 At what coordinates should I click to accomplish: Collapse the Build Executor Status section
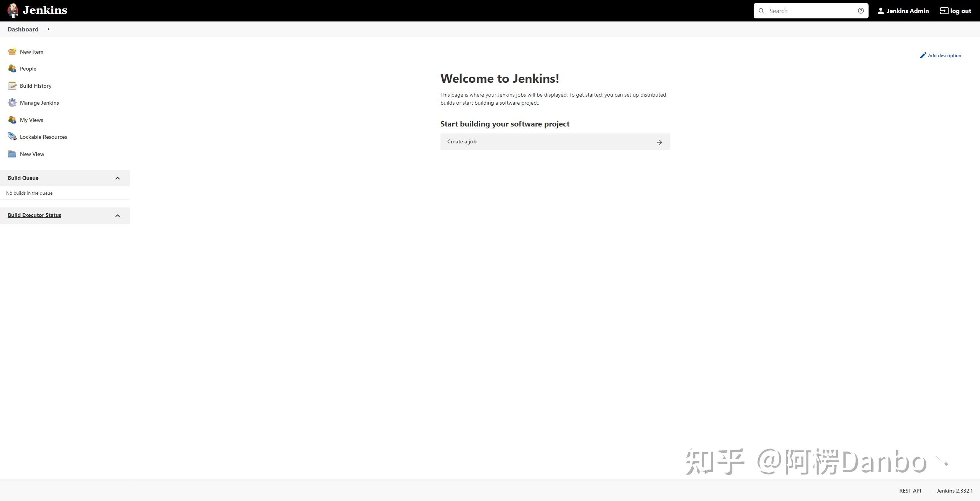tap(118, 215)
